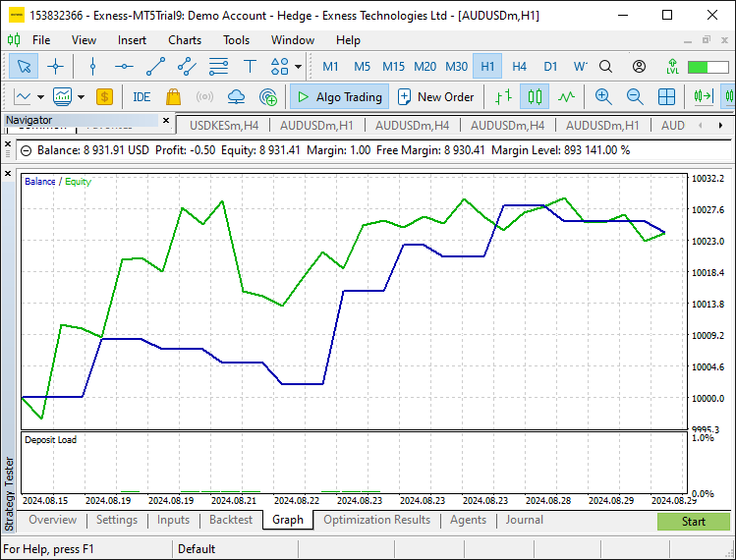
Task: Open the Inputs tab
Action: [173, 520]
